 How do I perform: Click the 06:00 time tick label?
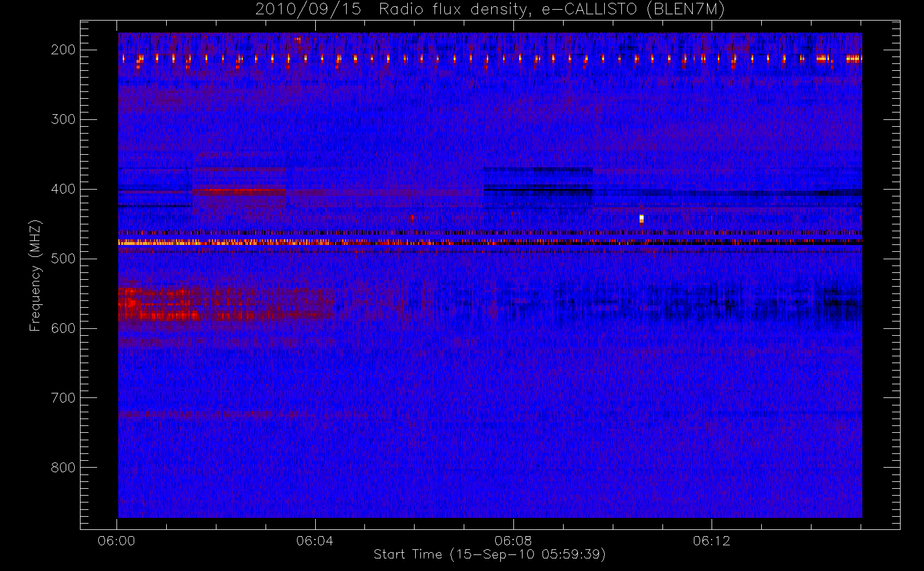tap(116, 541)
